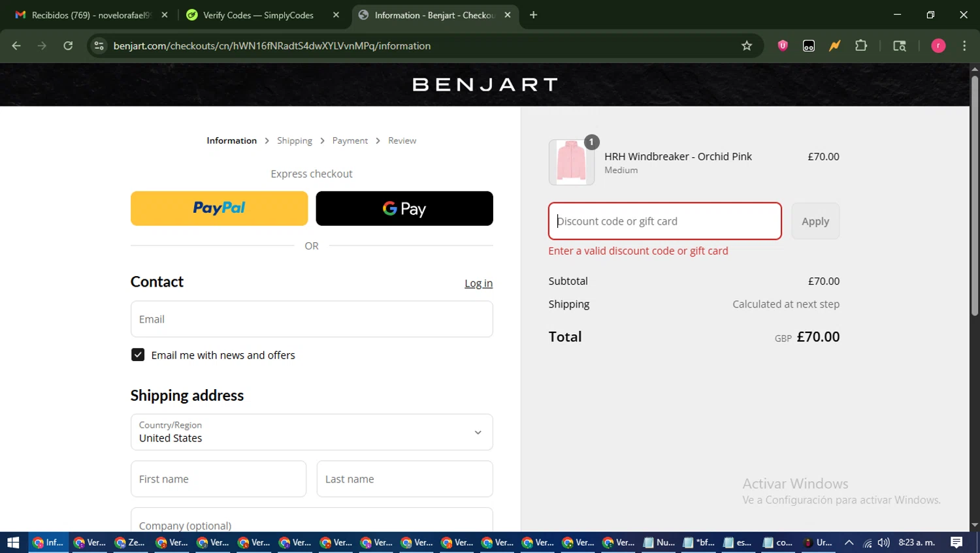Click the HRH Windbreaker product thumbnail
980x553 pixels.
572,162
